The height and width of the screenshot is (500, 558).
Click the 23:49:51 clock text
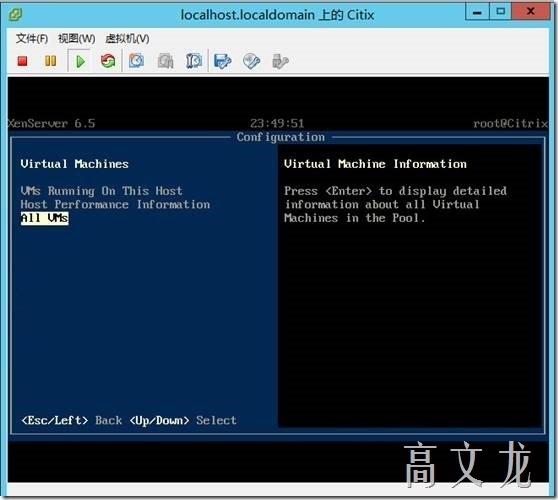[x=277, y=123]
